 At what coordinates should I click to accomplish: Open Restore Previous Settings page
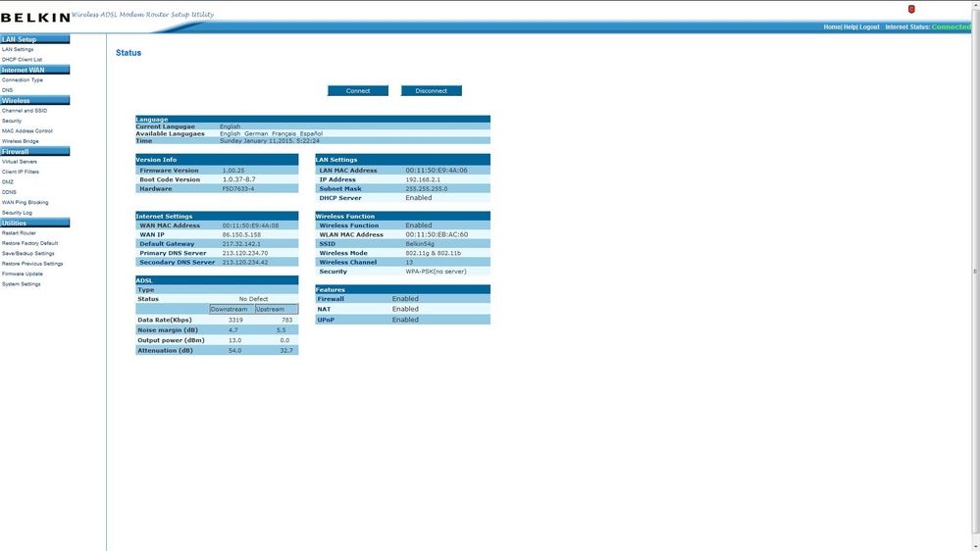[32, 264]
